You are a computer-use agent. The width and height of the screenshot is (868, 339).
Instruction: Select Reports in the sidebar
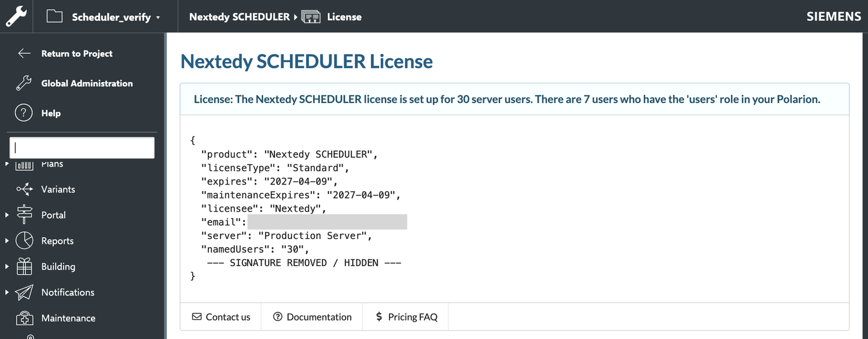57,241
